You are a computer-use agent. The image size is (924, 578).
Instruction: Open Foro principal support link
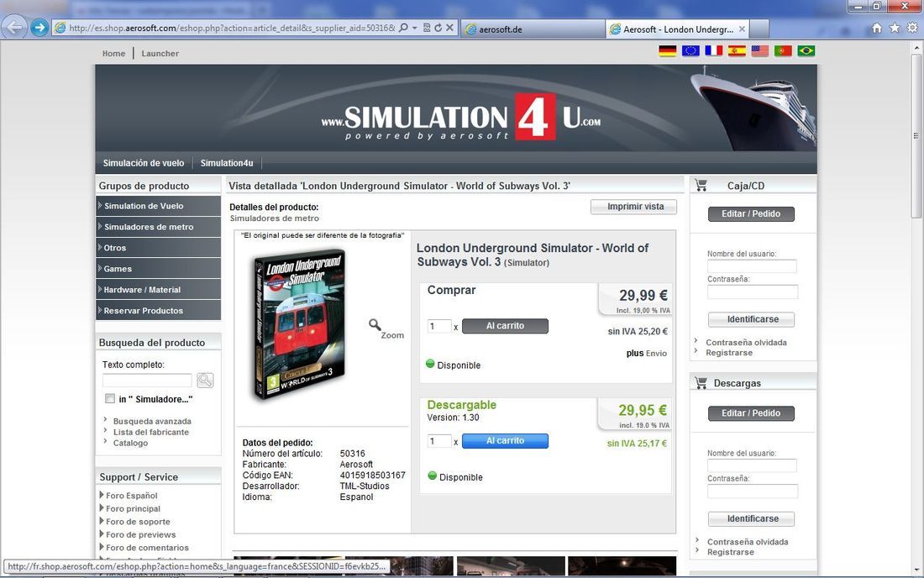pos(134,508)
